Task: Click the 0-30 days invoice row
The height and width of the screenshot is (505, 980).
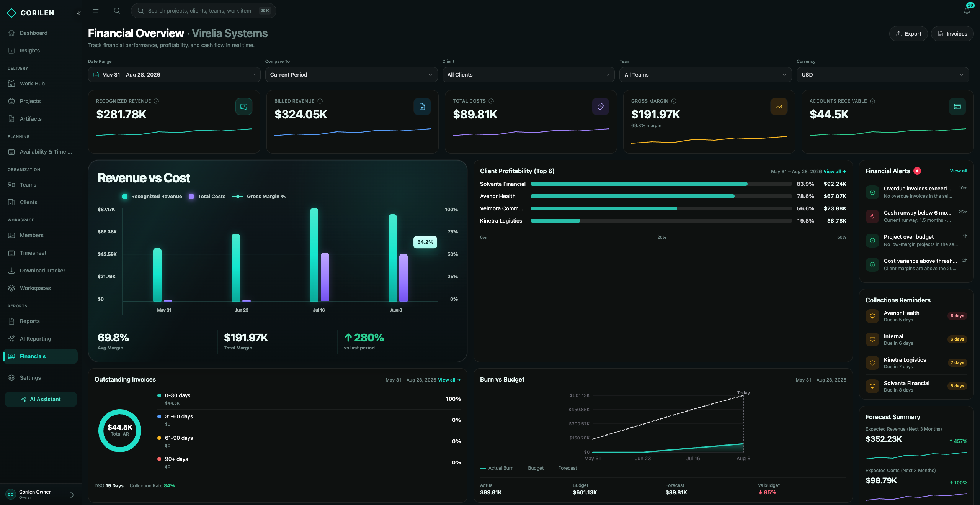Action: [x=309, y=399]
